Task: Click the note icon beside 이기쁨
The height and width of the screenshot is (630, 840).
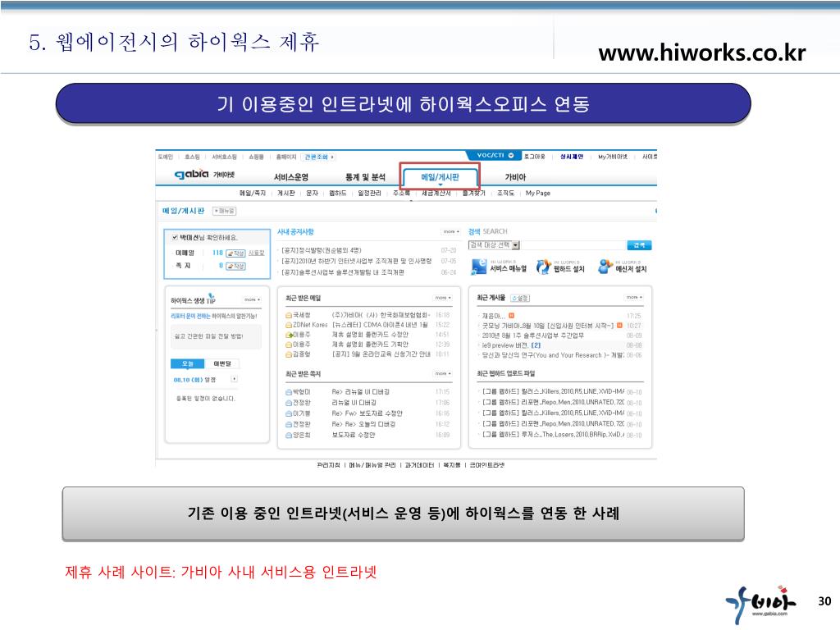Action: tap(289, 413)
